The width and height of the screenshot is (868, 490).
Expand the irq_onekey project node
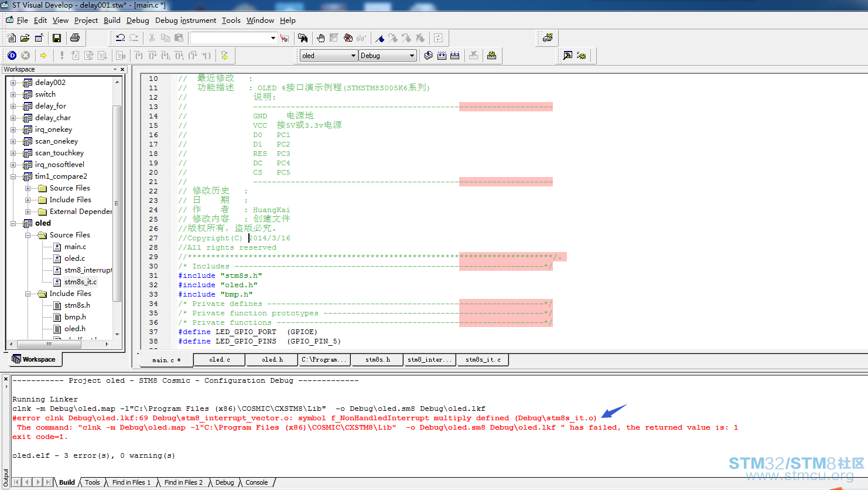tap(13, 130)
